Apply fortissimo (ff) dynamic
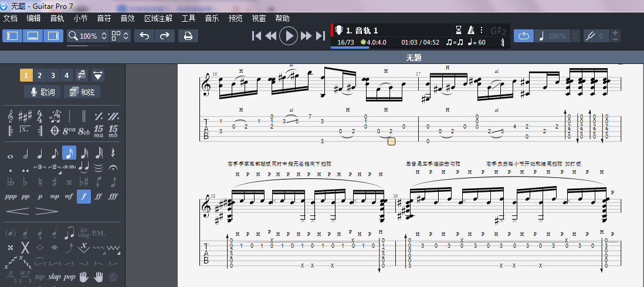 pos(99,197)
